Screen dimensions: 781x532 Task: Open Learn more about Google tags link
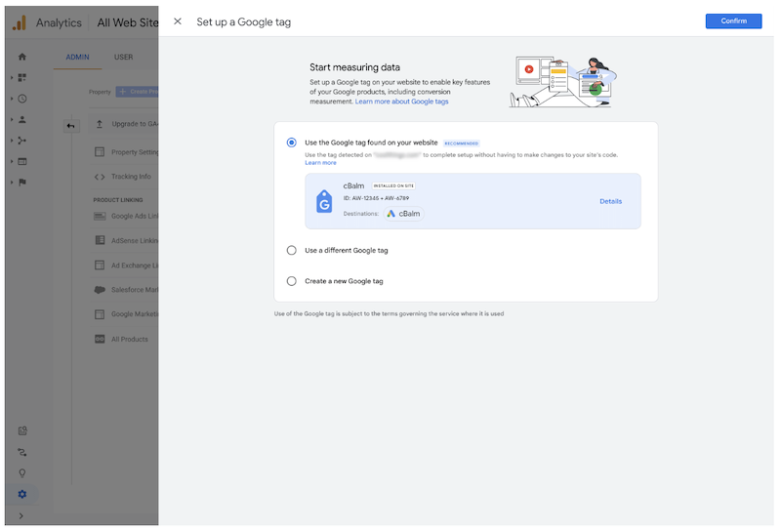tap(401, 102)
